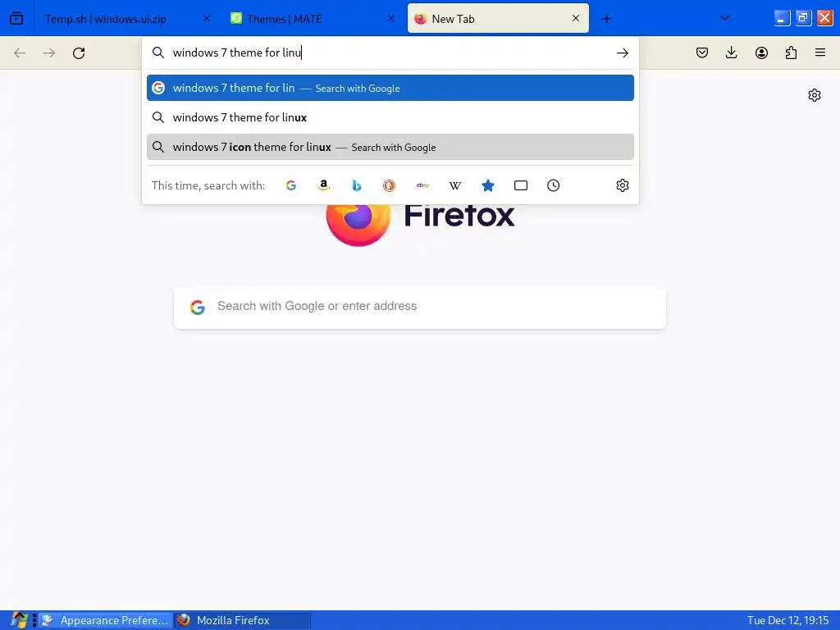Open New Tab personalize settings gear
This screenshot has width=840, height=630.
pos(815,95)
